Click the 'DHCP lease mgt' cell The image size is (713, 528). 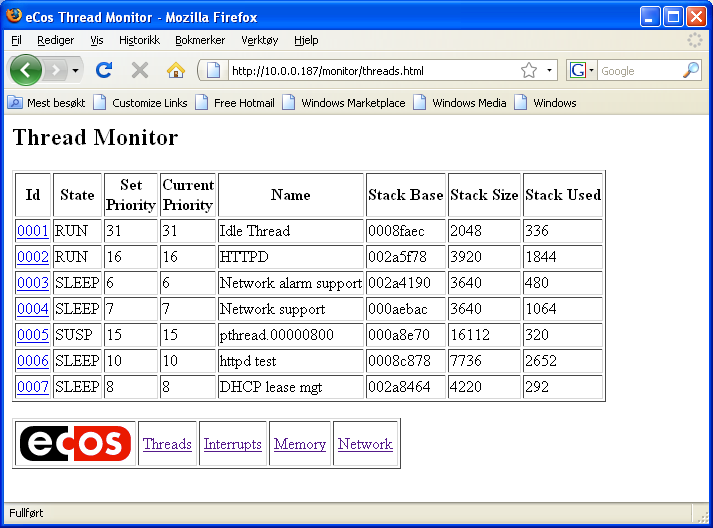(x=291, y=387)
